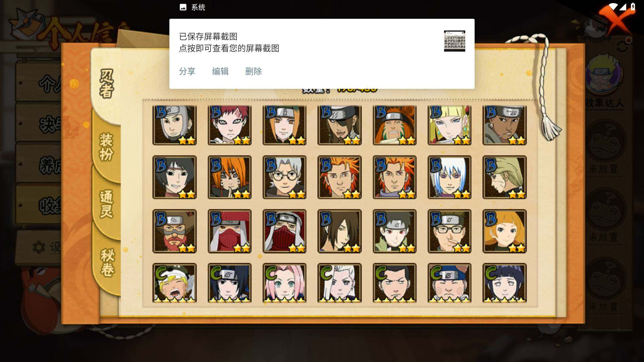Select the white-haired ninja with round glasses
Image resolution: width=644 pixels, height=362 pixels.
[x=284, y=177]
